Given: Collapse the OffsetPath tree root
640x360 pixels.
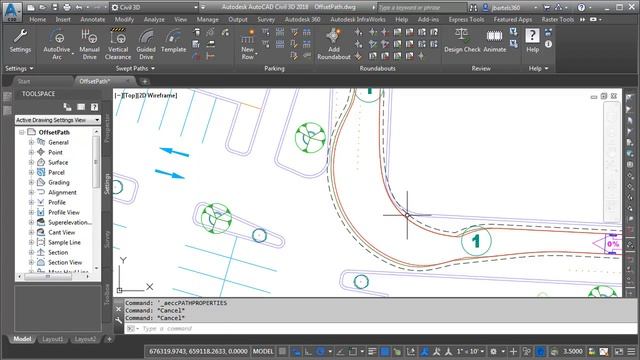Looking at the screenshot, I should pyautogui.click(x=22, y=132).
